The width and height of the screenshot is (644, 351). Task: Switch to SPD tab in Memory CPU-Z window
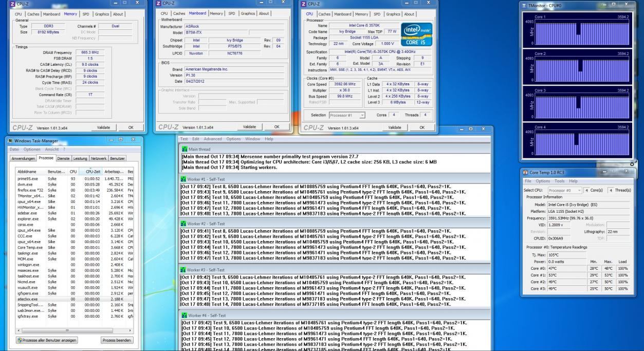pyautogui.click(x=86, y=14)
